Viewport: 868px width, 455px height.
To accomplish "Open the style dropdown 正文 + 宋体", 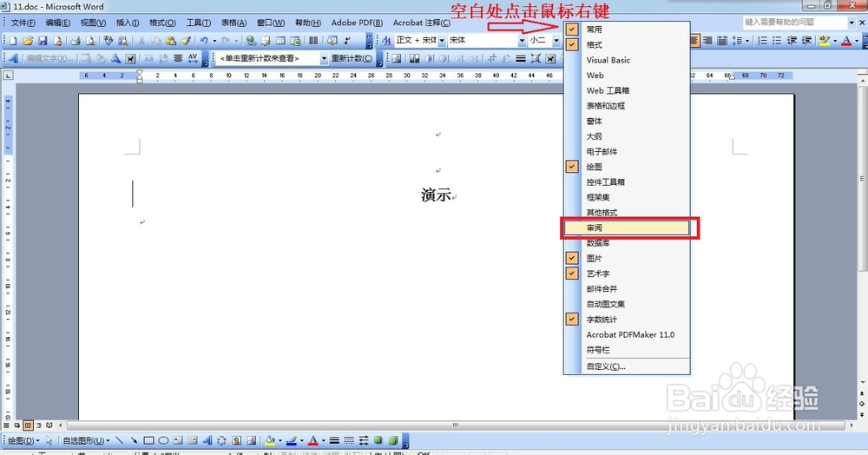I will pyautogui.click(x=442, y=41).
